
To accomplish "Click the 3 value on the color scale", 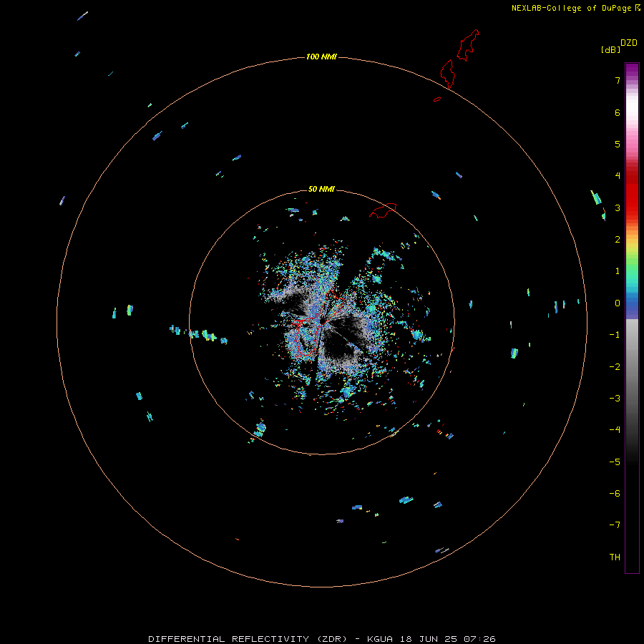I will 618,208.
